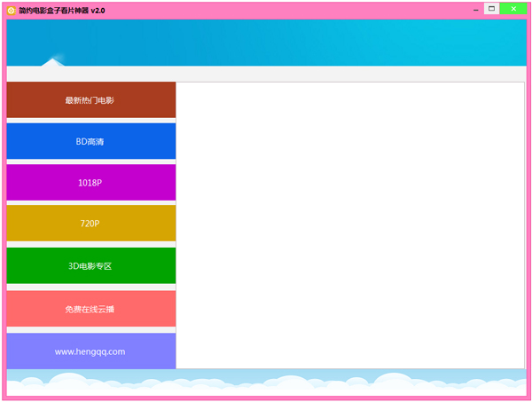Screen dimensions: 532x402
Task: Close the window with green X button
Action: 513,9
